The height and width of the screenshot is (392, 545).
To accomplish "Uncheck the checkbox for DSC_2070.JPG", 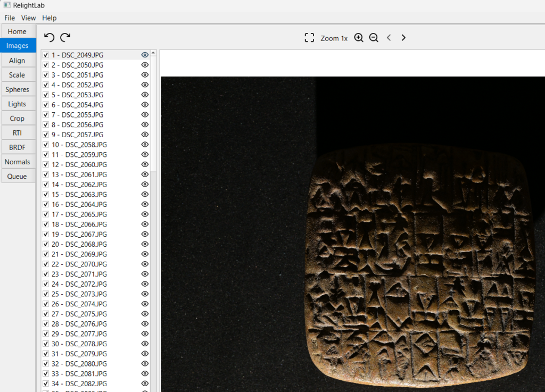I will coord(46,264).
